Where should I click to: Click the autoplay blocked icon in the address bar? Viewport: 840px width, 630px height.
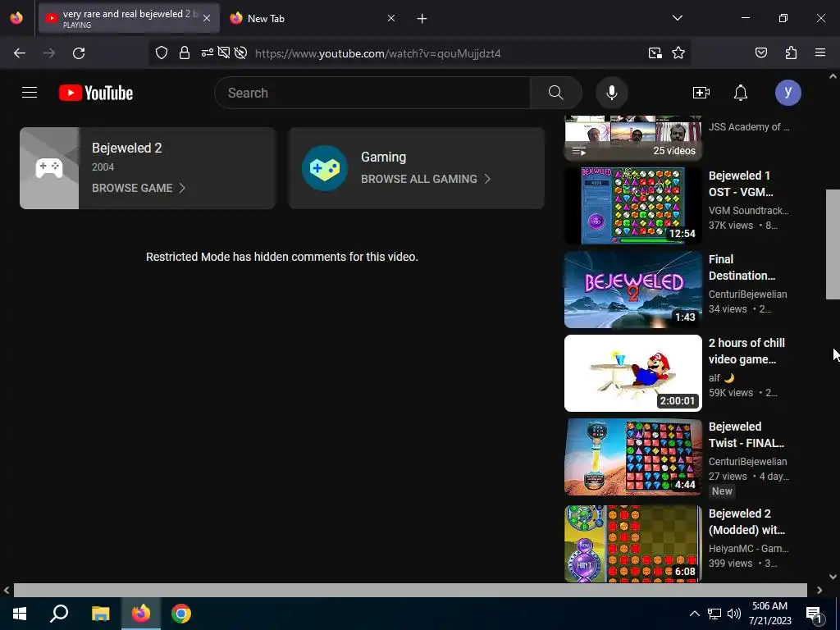click(240, 53)
